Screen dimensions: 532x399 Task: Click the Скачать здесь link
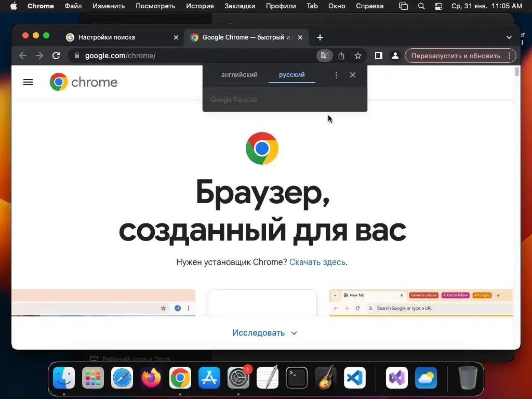coord(317,262)
